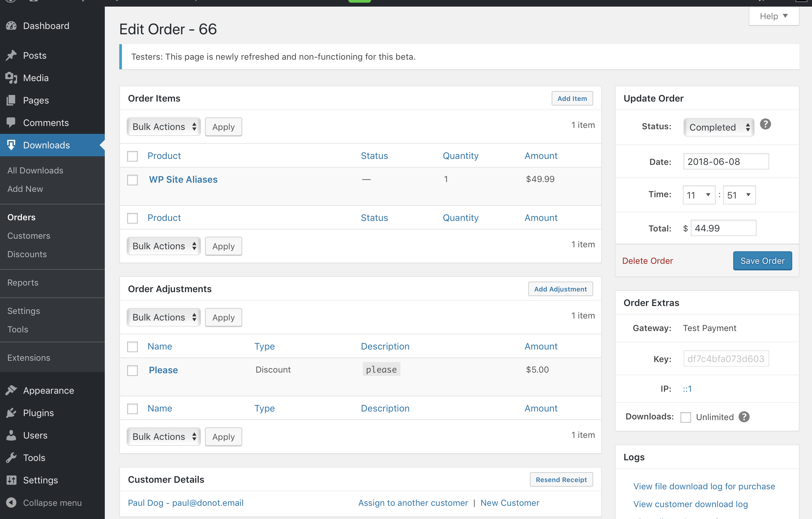Screen dimensions: 812x519
Task: Open All Downloads submenu item
Action: pos(35,170)
